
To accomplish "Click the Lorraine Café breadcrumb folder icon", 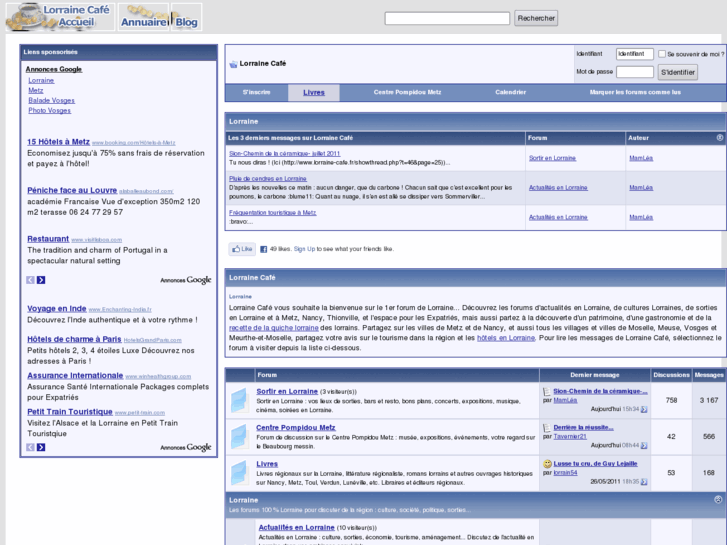I will 233,64.
